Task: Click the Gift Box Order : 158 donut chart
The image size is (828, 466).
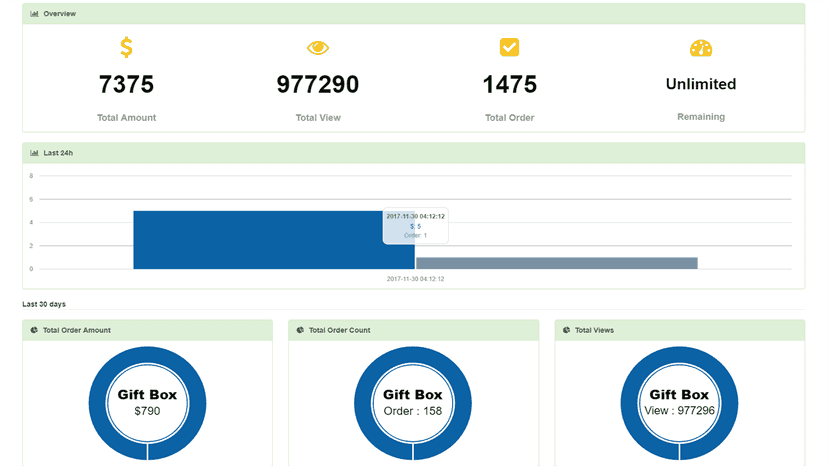Action: tap(413, 404)
